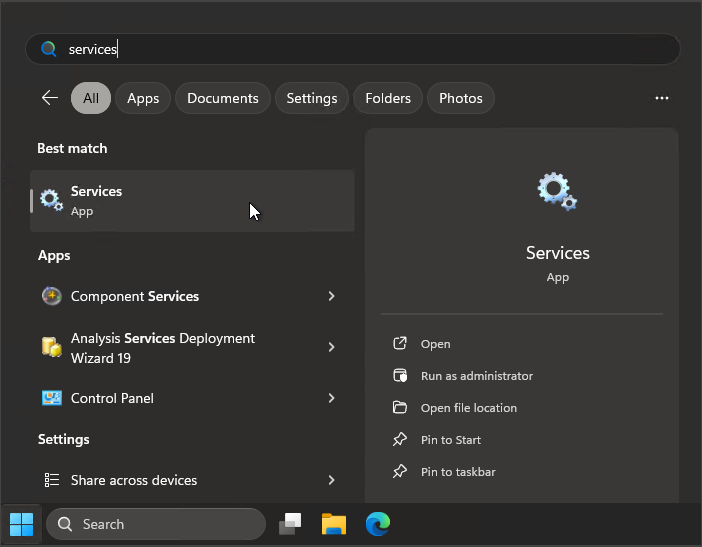
Task: Open the Services gear icon in Best match
Action: point(51,201)
